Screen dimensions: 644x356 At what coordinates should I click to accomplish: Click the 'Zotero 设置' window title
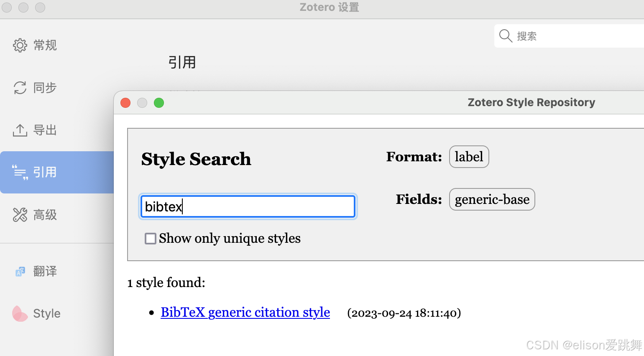coord(330,8)
